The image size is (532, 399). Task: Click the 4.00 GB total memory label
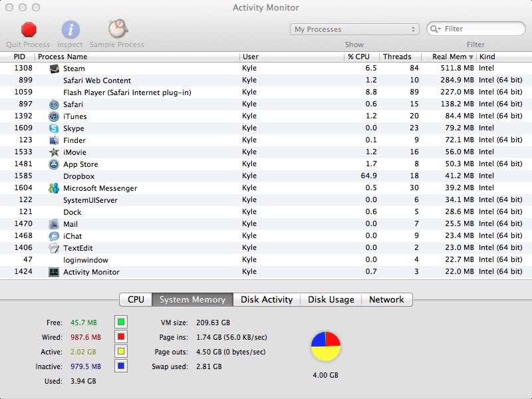point(325,375)
